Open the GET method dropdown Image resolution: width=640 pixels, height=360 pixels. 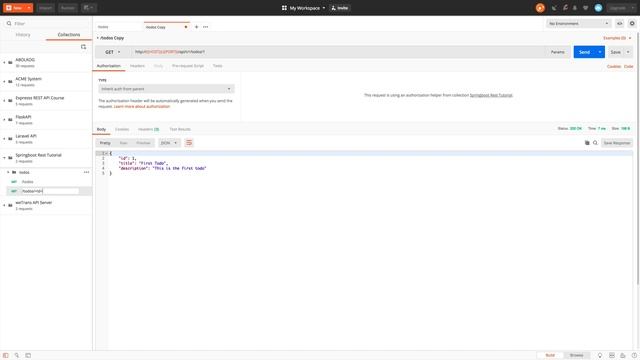click(113, 52)
